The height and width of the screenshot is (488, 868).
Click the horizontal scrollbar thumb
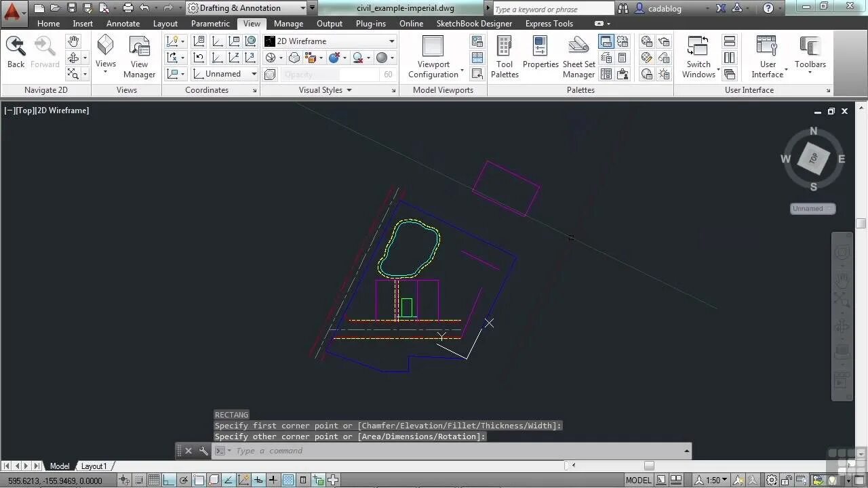tap(649, 466)
